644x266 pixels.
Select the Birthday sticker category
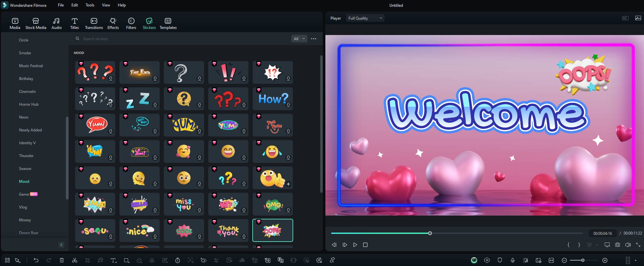click(26, 79)
